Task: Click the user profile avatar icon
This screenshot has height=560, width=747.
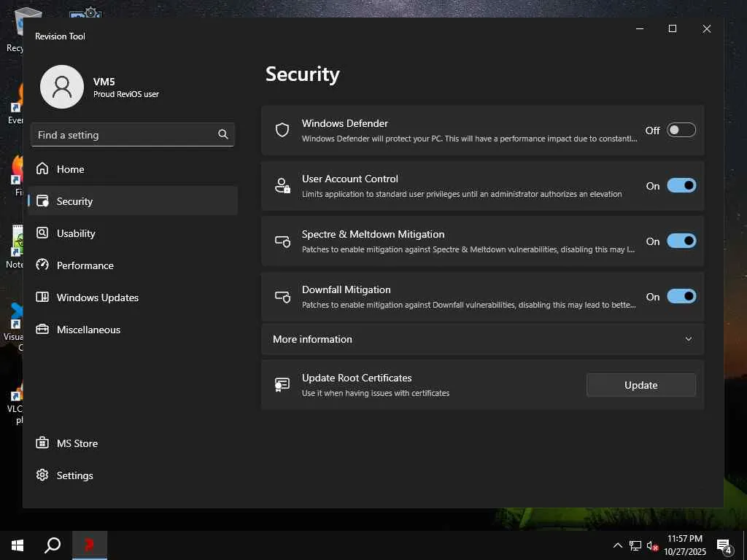Action: click(x=62, y=87)
